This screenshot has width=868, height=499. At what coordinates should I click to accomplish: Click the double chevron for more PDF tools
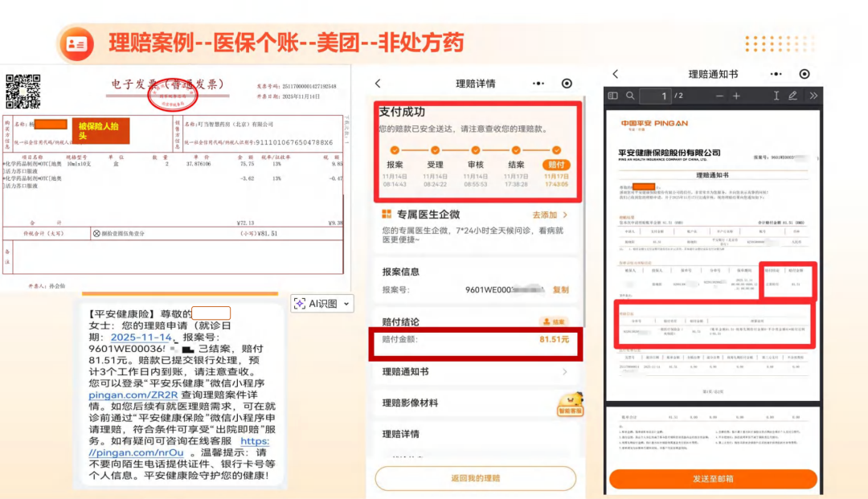click(x=814, y=95)
